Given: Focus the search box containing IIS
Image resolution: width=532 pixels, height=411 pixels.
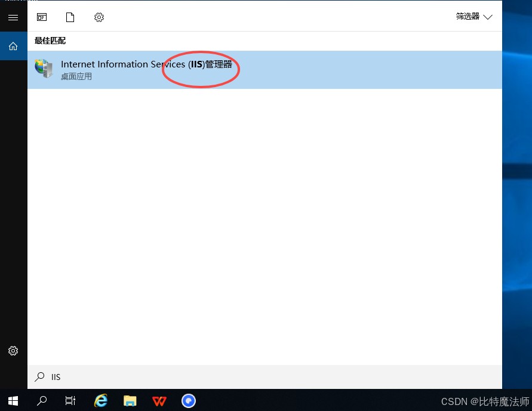Looking at the screenshot, I should 265,377.
